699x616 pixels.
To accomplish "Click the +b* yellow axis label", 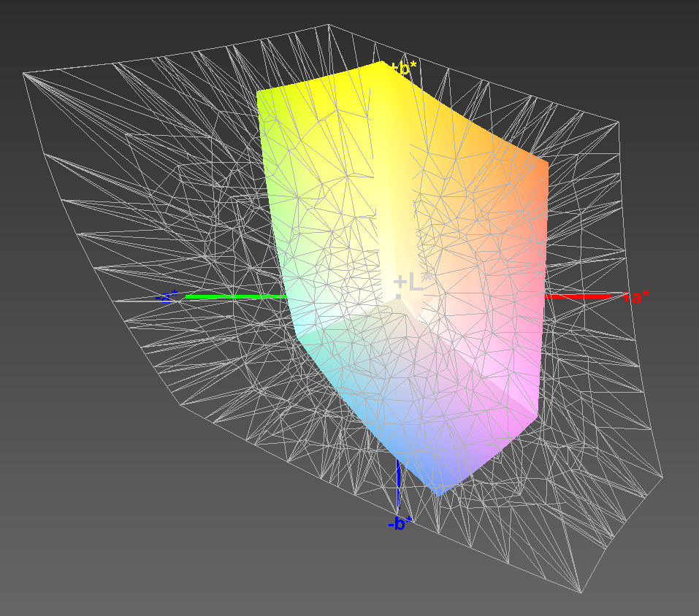I will click(403, 69).
